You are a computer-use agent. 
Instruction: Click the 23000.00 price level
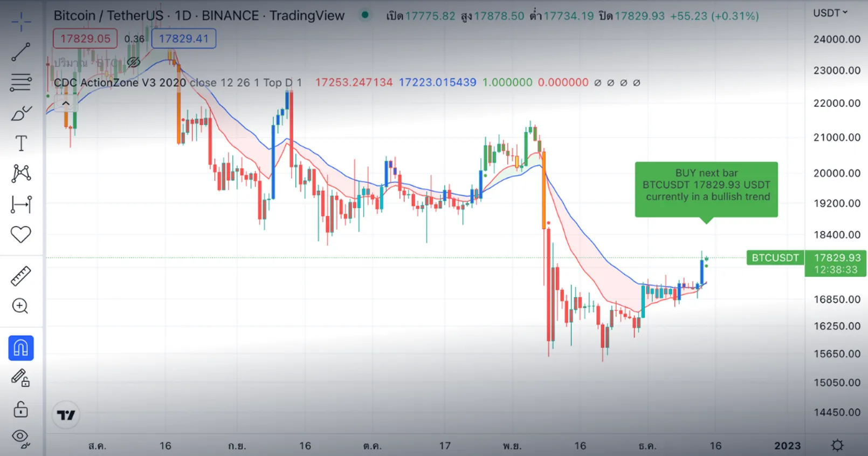tap(837, 71)
